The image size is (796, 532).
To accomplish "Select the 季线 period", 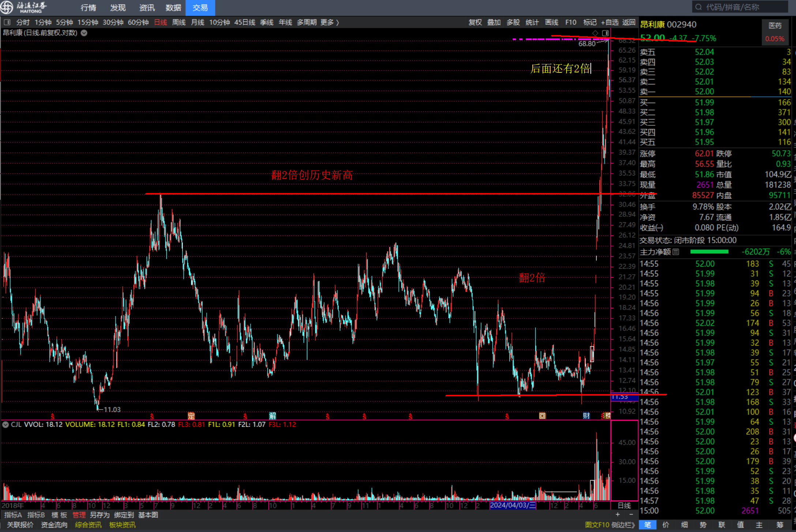I will click(267, 22).
